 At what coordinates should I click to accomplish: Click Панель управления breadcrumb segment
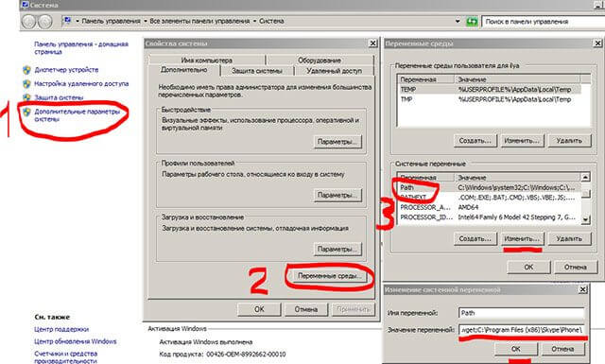[x=111, y=21]
